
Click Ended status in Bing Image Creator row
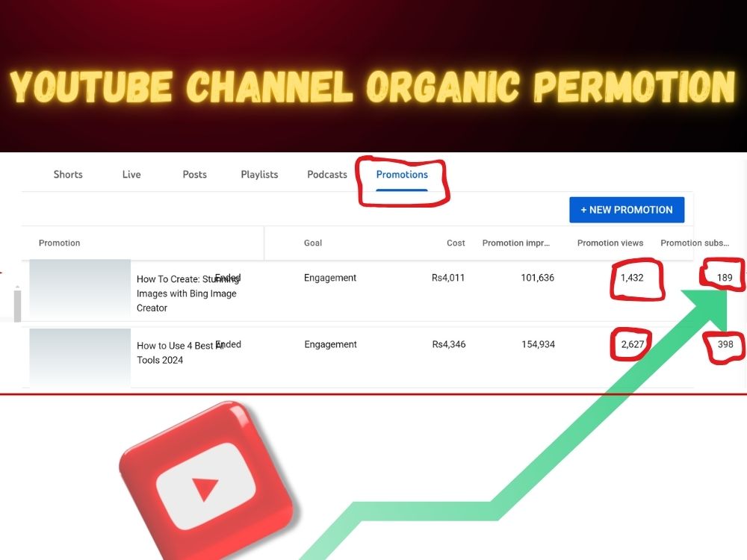(x=228, y=278)
